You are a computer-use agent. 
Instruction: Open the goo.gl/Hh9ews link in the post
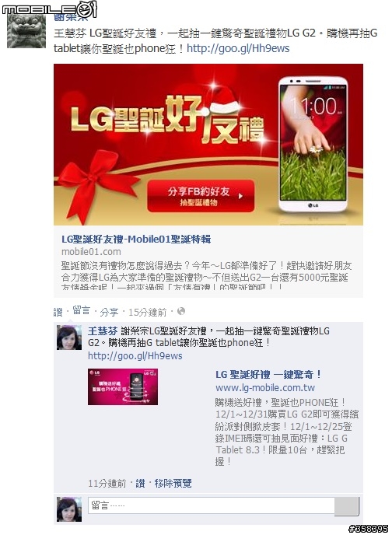238,48
